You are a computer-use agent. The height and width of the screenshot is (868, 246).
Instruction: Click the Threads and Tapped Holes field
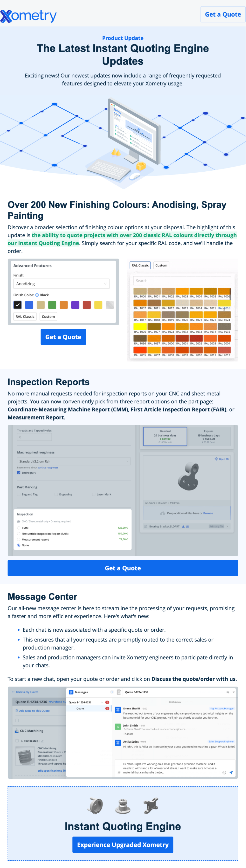(x=34, y=437)
